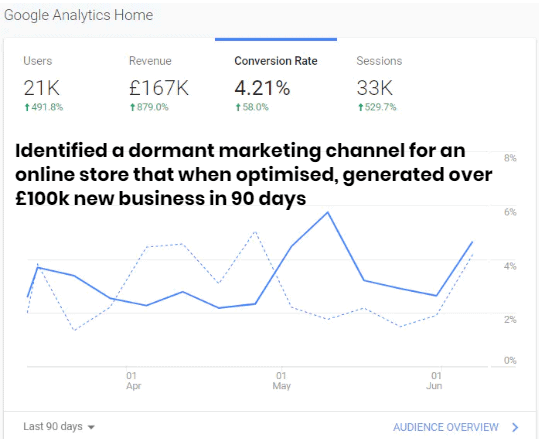Image resolution: width=539 pixels, height=439 pixels.
Task: Click the chevron arrow next to AUDIENCE OVERVIEW
Action: [x=515, y=427]
